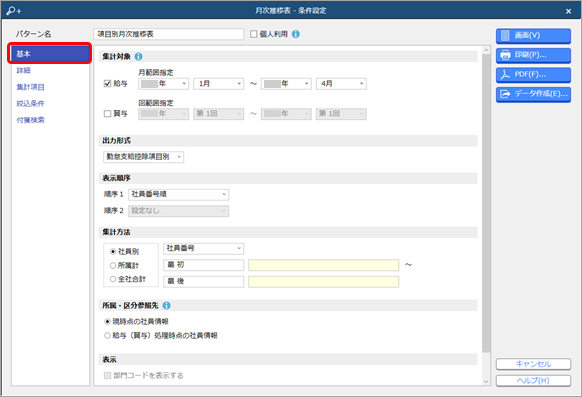This screenshot has height=397, width=582.
Task: Click the キャンセル button
Action: pyautogui.click(x=533, y=364)
